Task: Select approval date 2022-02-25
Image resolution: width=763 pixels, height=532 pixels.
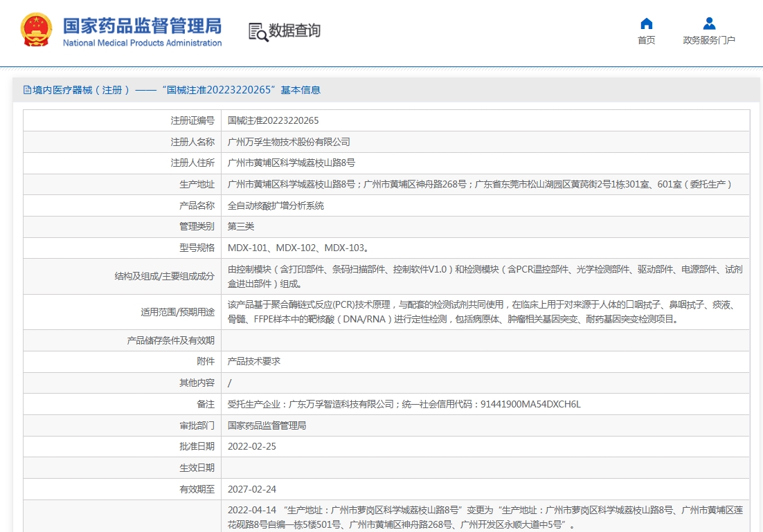Action: coord(251,446)
